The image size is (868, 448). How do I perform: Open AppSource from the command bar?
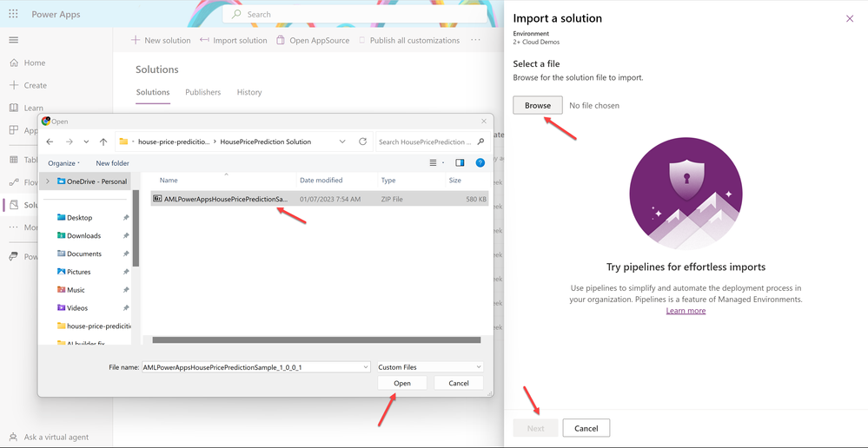tap(313, 41)
